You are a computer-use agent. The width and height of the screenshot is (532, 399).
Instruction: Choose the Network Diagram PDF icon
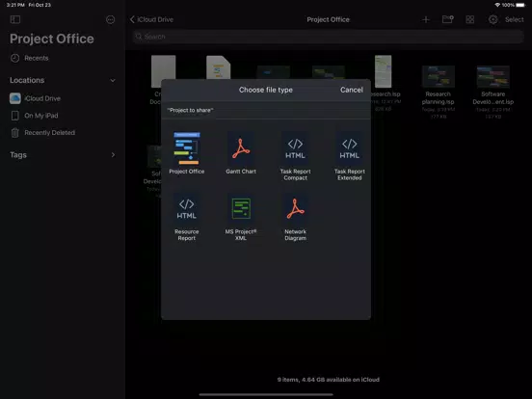(x=295, y=209)
